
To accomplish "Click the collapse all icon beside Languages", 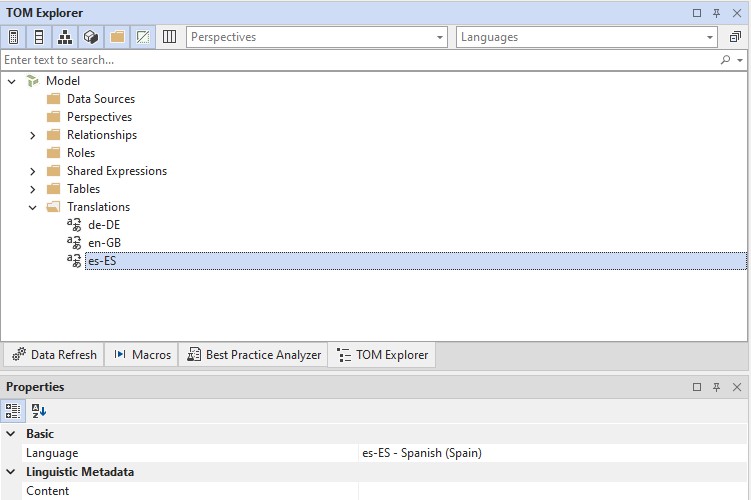I will click(x=735, y=37).
